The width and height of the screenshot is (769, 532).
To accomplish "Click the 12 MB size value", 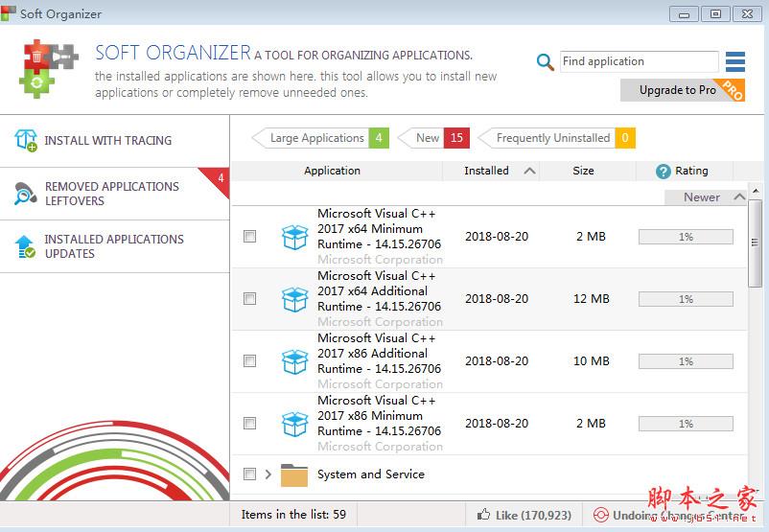I will (591, 299).
